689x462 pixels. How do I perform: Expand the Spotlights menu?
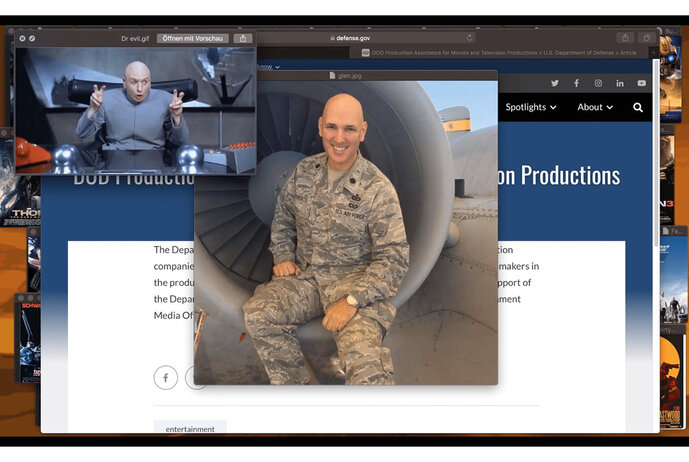pyautogui.click(x=530, y=107)
